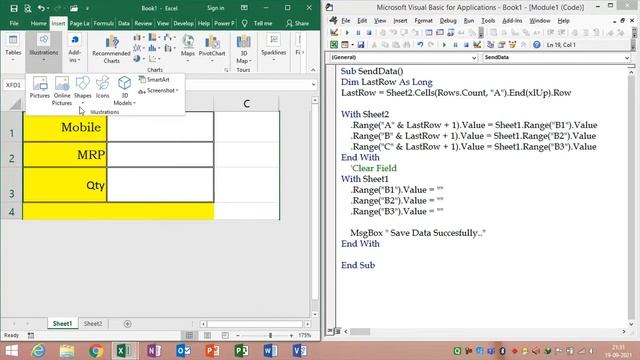Click Sign in on Excel title bar
640x360 pixels.
click(x=216, y=8)
